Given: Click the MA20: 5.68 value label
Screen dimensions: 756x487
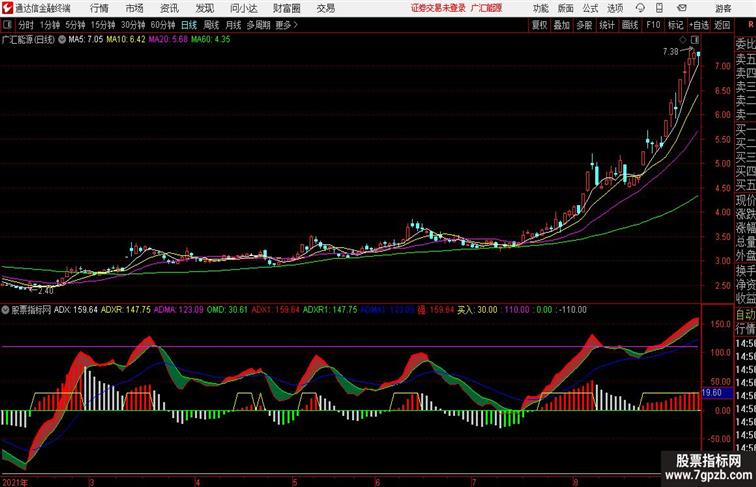Looking at the screenshot, I should [167, 40].
